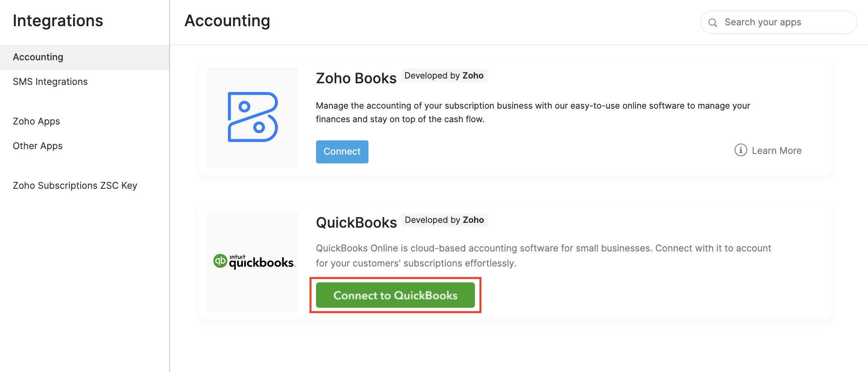Screen dimensions: 868x372
Task: Click the search magnifier icon
Action: tap(713, 23)
